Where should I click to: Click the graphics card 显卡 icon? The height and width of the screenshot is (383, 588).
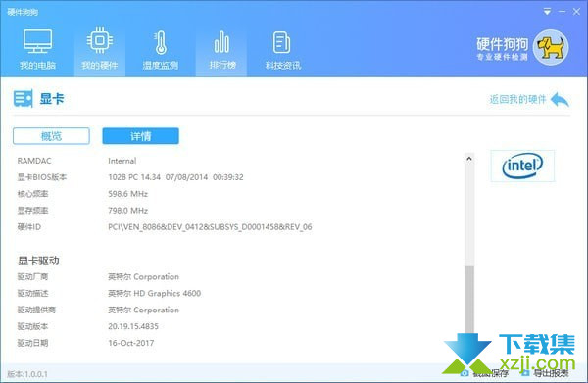tap(23, 99)
